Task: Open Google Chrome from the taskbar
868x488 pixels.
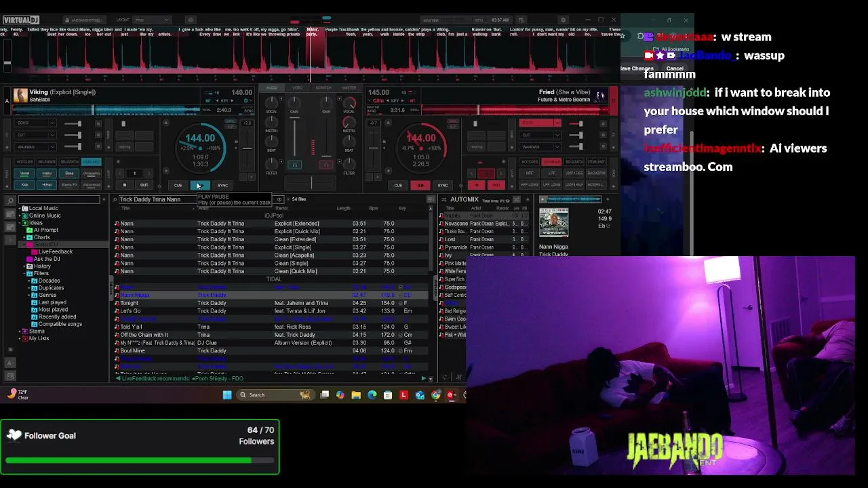Action: (435, 395)
